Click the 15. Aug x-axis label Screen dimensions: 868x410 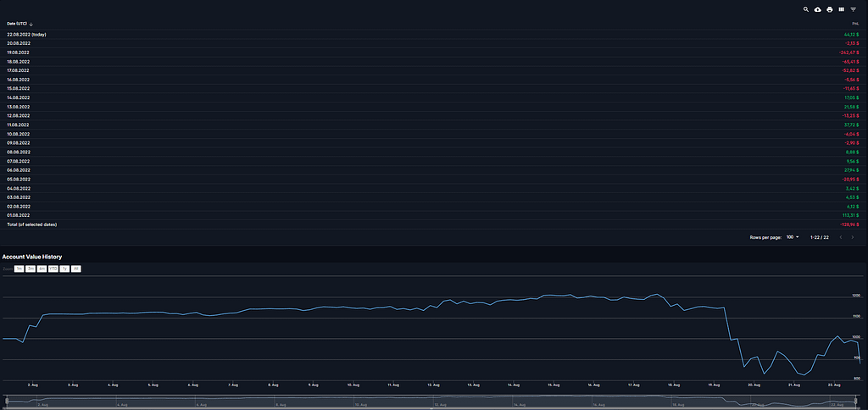553,384
